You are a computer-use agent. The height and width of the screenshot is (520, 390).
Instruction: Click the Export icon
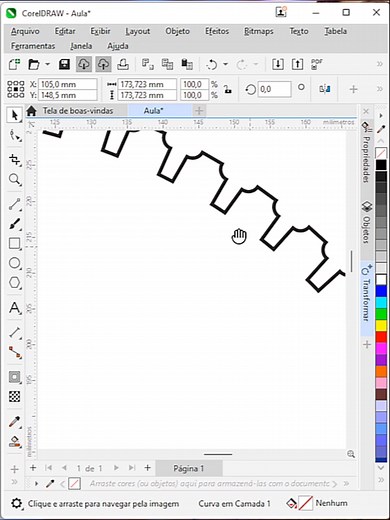point(297,64)
